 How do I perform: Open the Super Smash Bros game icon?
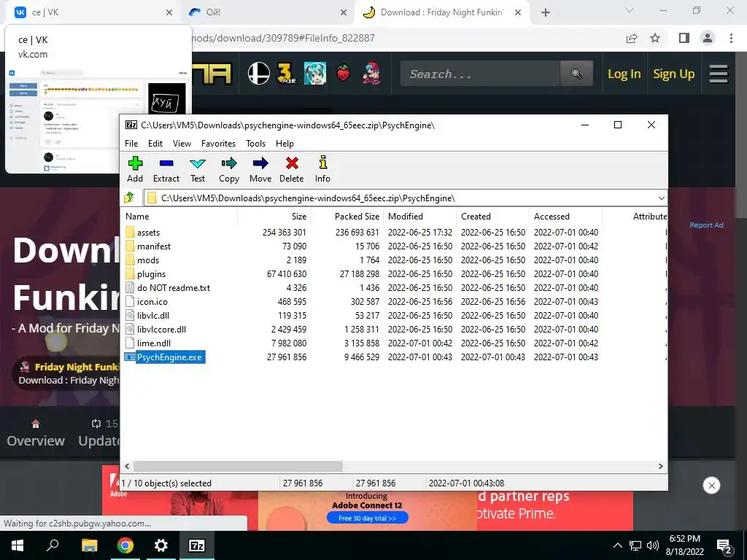(x=259, y=74)
